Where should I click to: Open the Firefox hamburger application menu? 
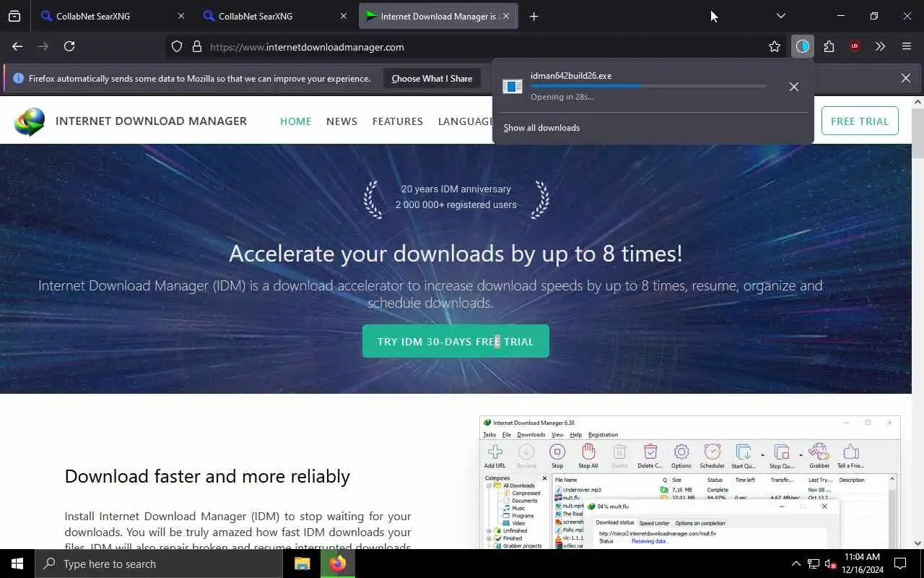point(907,47)
